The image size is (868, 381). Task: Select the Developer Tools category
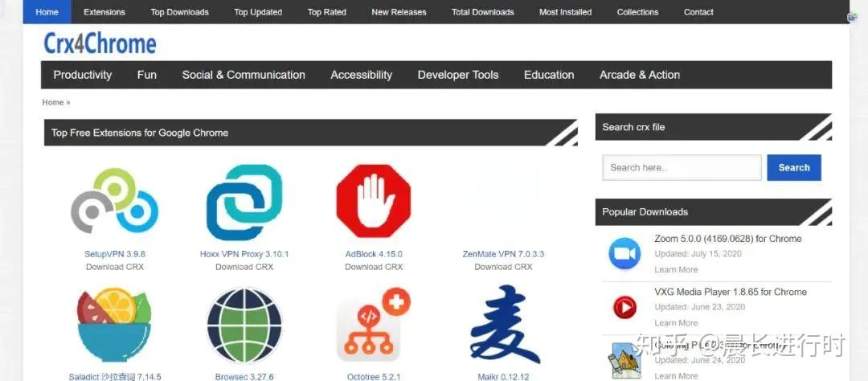[458, 75]
